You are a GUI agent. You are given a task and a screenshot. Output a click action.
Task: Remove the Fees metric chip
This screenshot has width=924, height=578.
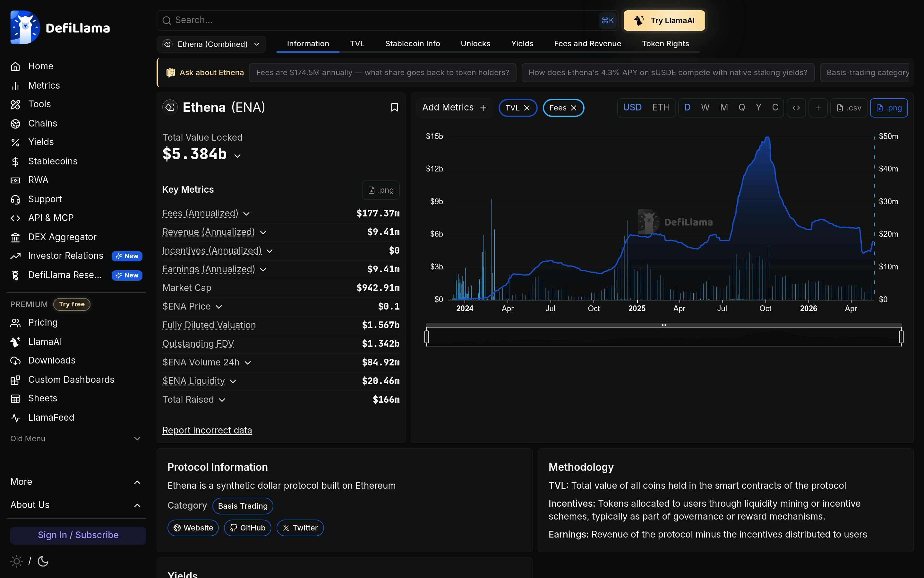point(574,108)
